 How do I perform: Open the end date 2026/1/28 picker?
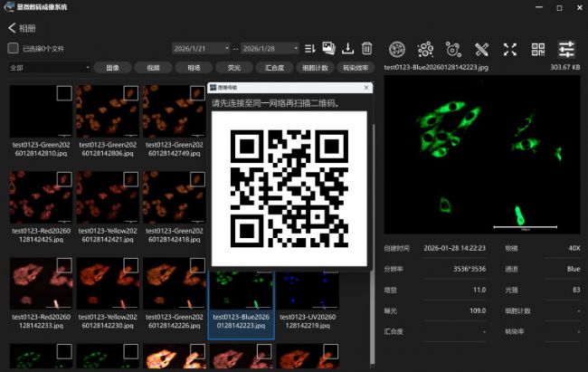pos(270,48)
